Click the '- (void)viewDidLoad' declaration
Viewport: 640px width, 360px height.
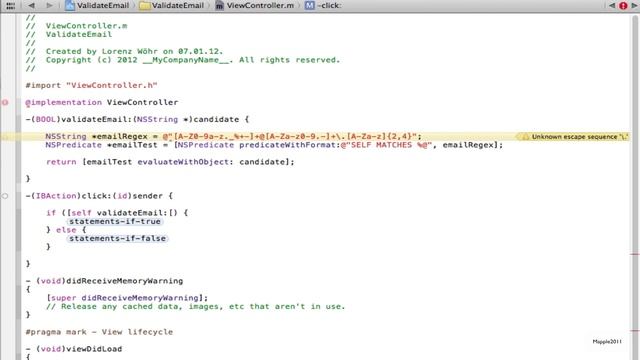click(74, 349)
